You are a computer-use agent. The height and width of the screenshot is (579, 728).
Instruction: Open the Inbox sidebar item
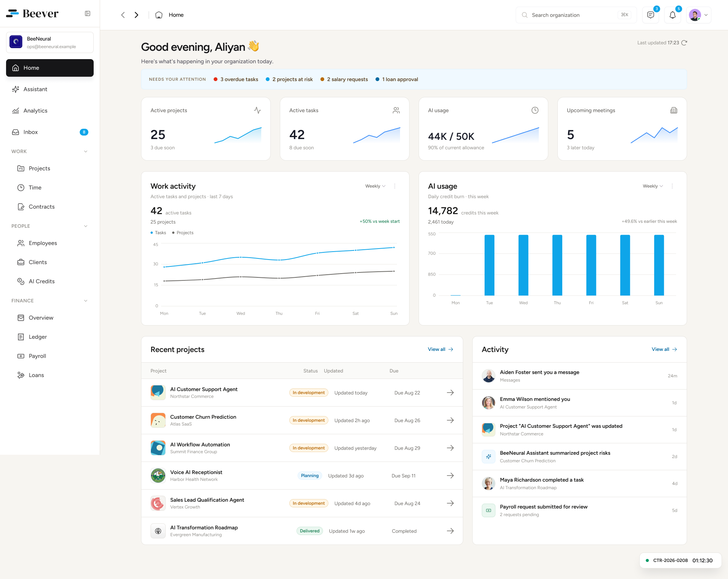point(50,132)
